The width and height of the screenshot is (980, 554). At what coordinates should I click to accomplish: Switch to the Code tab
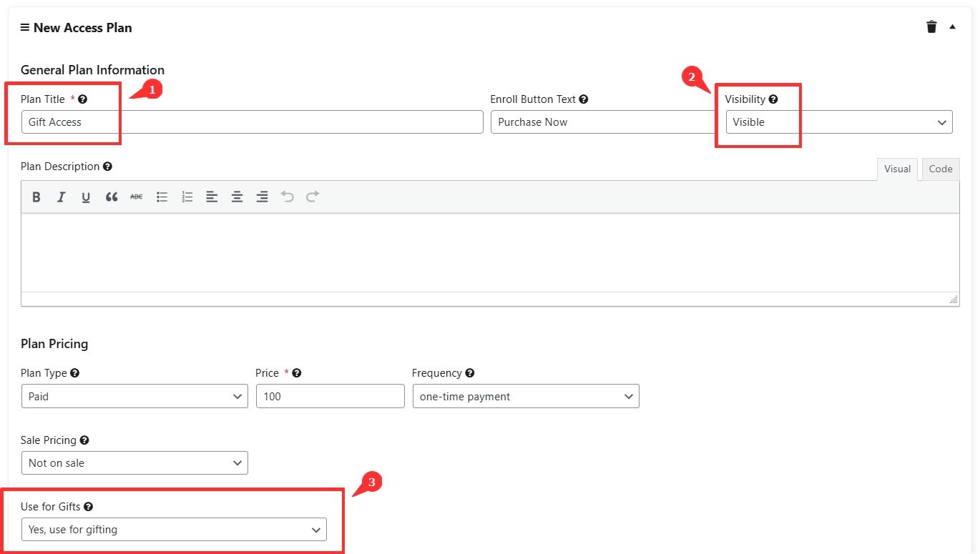coord(940,169)
